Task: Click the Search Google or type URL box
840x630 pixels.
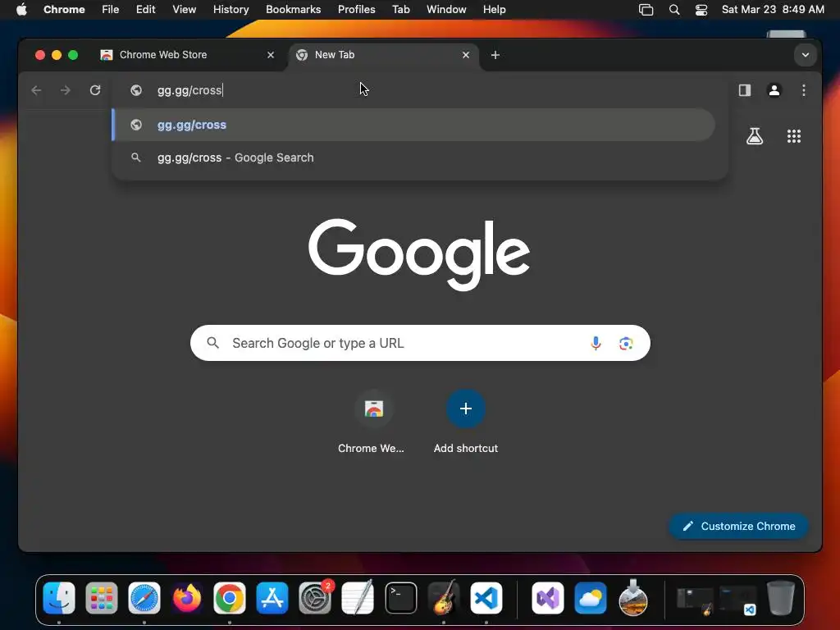Action: 420,343
